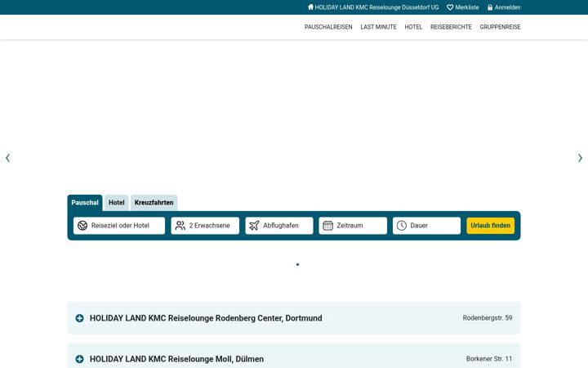Open the Dauer duration dropdown
588x368 pixels.
[x=427, y=226]
